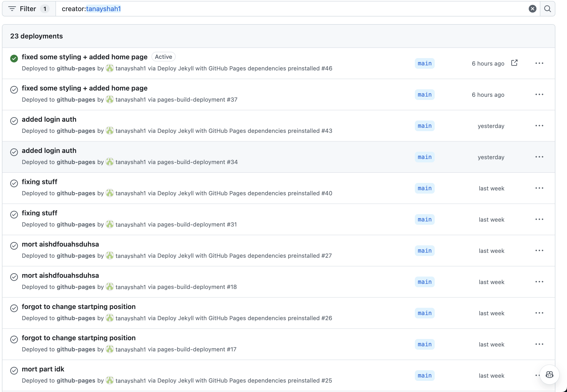Screen dimensions: 567x392
Task: Open external link for active deployment
Action: pyautogui.click(x=514, y=63)
